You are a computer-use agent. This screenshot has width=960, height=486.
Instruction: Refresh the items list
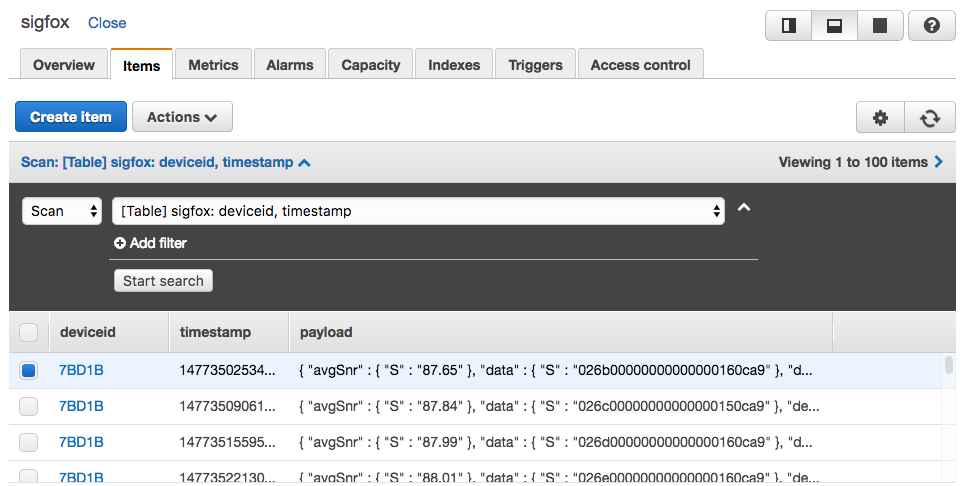coord(929,118)
